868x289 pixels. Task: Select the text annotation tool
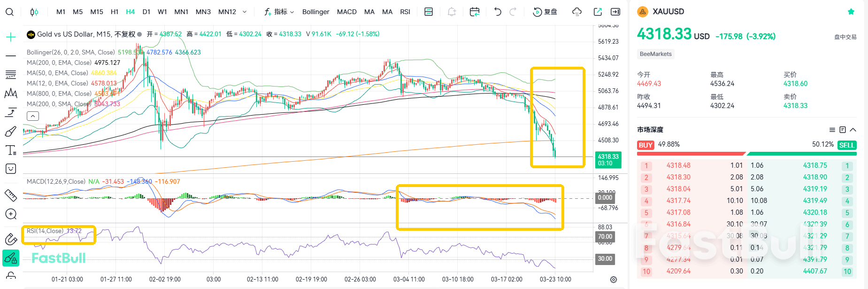tap(11, 150)
